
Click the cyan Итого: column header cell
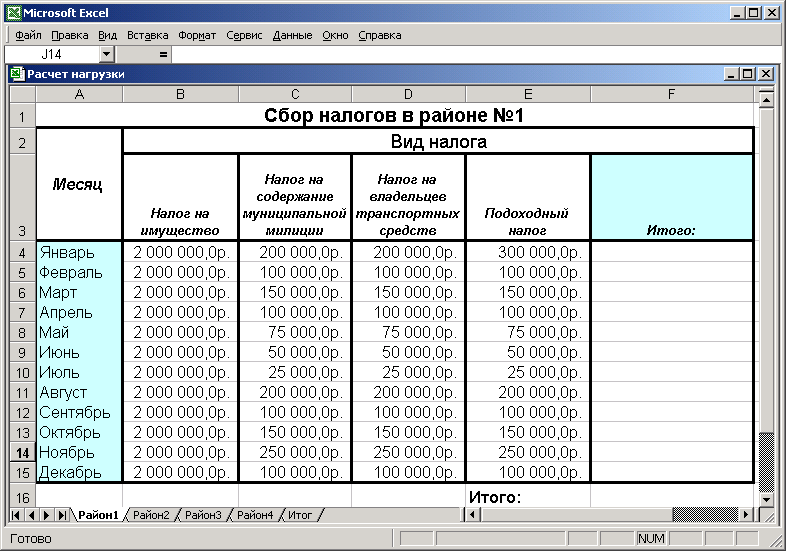pos(672,197)
